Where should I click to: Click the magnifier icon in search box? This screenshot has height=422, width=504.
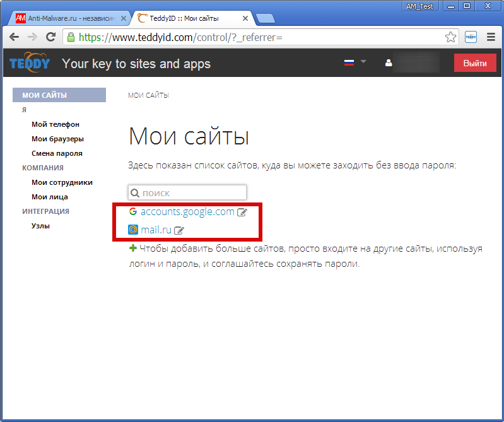click(x=135, y=193)
